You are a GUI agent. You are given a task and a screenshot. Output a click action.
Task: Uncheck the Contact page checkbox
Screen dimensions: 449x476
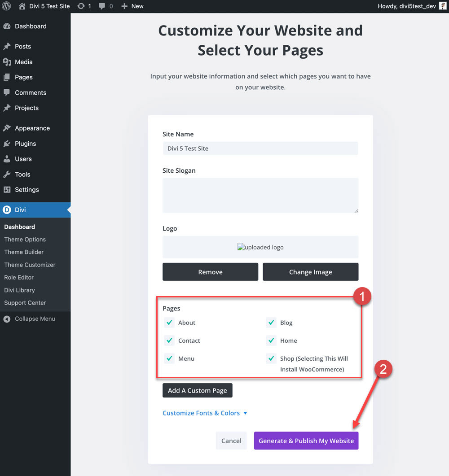(x=170, y=341)
